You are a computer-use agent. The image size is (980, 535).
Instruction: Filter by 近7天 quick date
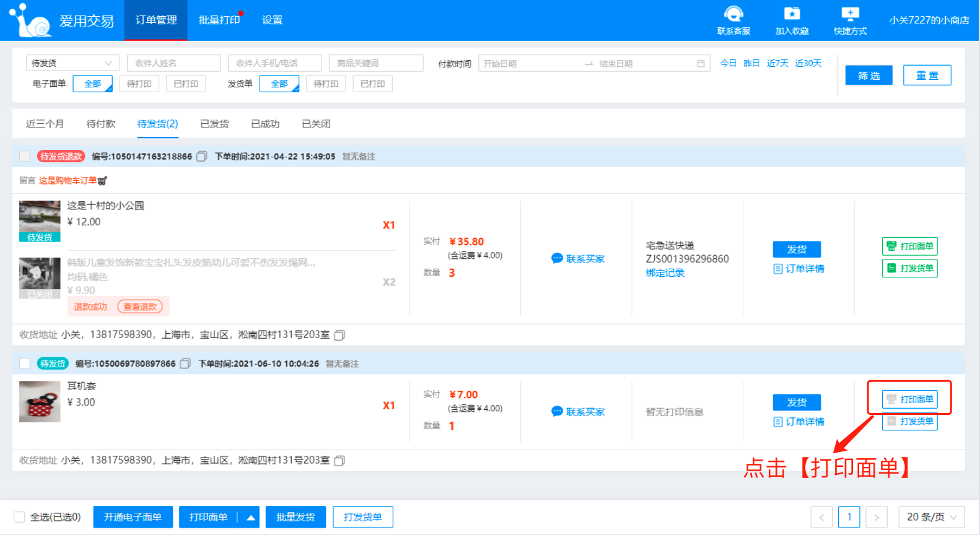click(x=777, y=63)
